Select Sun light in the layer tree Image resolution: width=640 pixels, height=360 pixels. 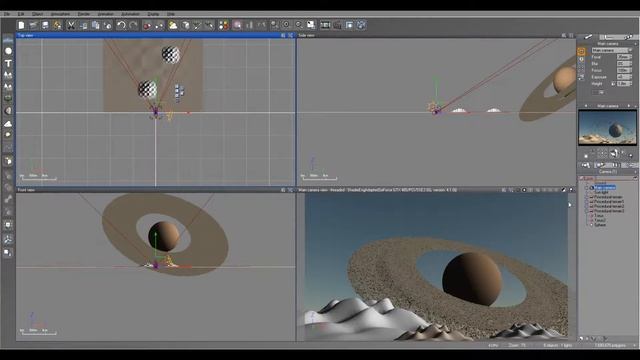pyautogui.click(x=602, y=192)
